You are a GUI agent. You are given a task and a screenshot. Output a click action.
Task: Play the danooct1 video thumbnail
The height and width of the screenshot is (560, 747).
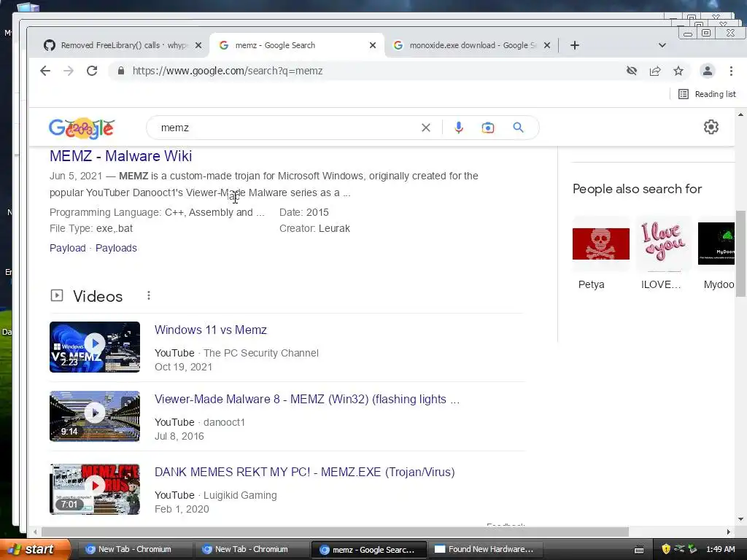click(x=95, y=416)
